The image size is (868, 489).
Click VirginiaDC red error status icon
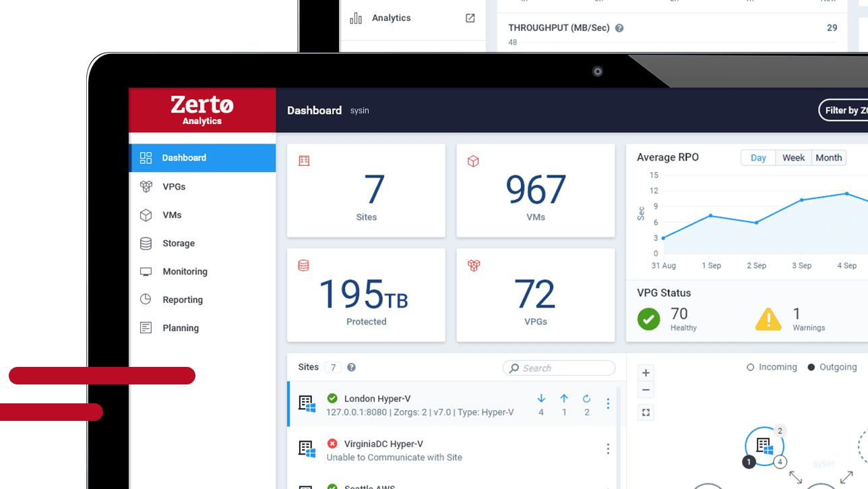tap(332, 444)
